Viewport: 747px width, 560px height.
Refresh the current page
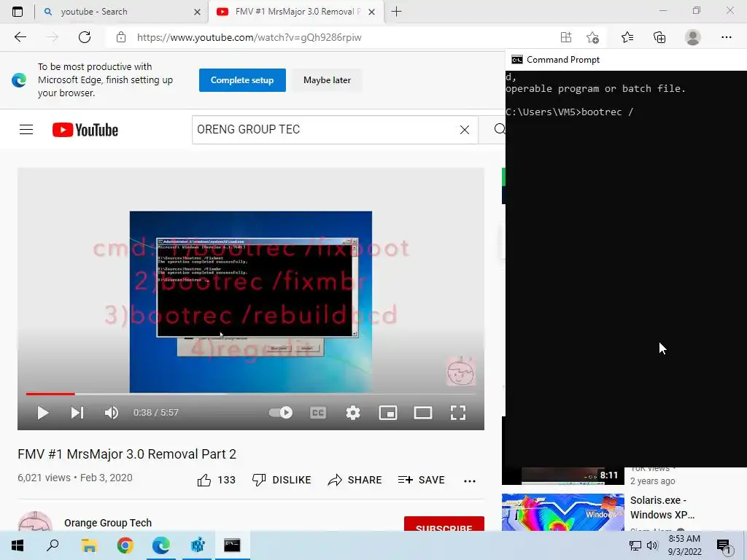pos(85,37)
